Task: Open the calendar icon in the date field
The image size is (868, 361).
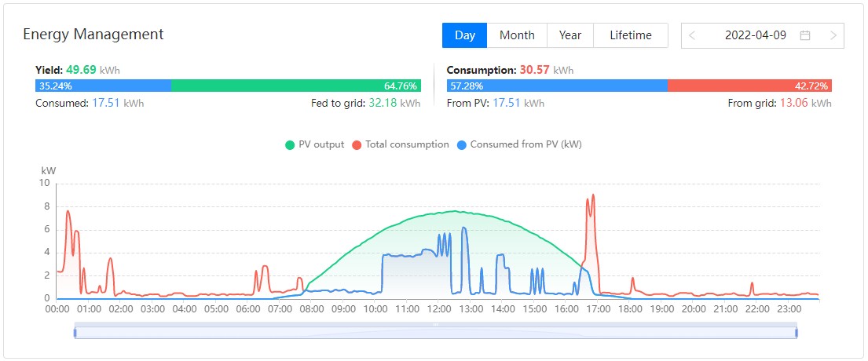Action: (805, 35)
